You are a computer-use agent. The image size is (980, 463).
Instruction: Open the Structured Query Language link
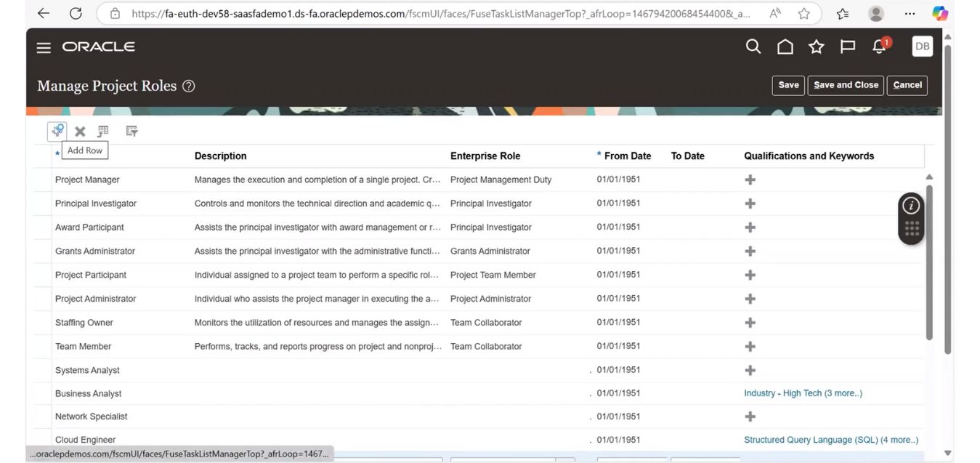pyautogui.click(x=830, y=439)
